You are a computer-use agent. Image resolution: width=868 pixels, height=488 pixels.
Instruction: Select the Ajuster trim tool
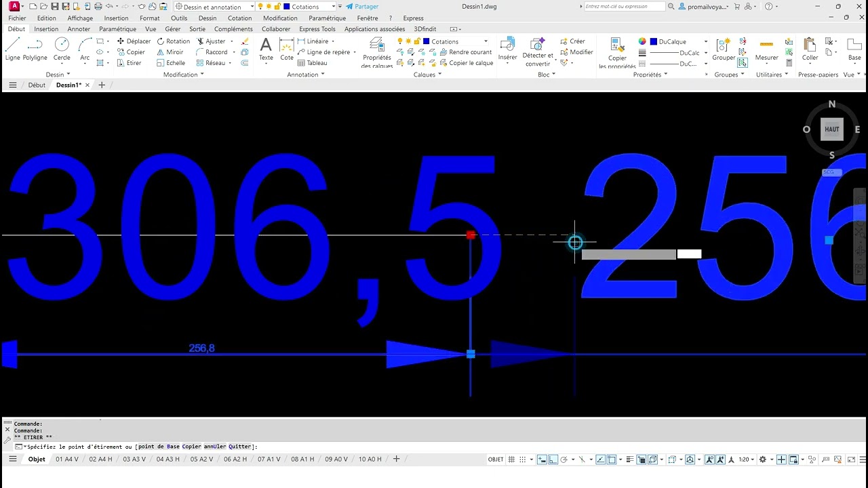[x=211, y=41]
